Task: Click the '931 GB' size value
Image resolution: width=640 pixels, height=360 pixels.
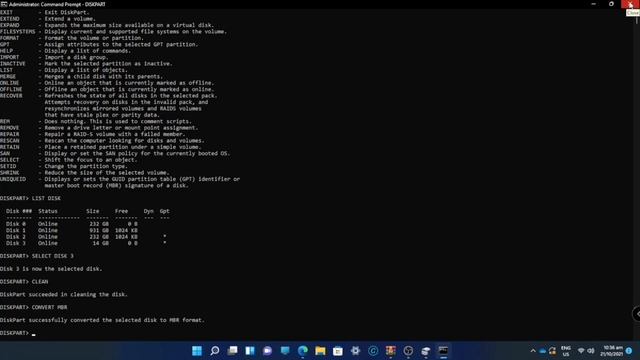Action: point(99,230)
